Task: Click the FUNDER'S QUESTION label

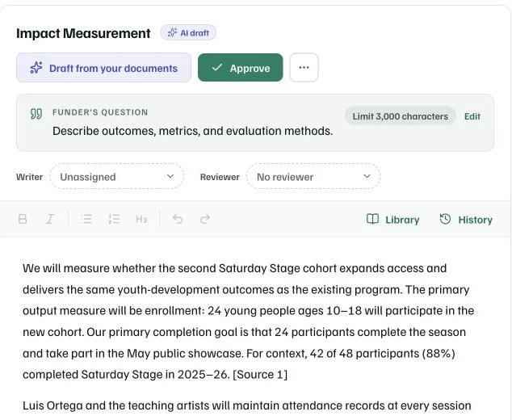Action: tap(100, 112)
